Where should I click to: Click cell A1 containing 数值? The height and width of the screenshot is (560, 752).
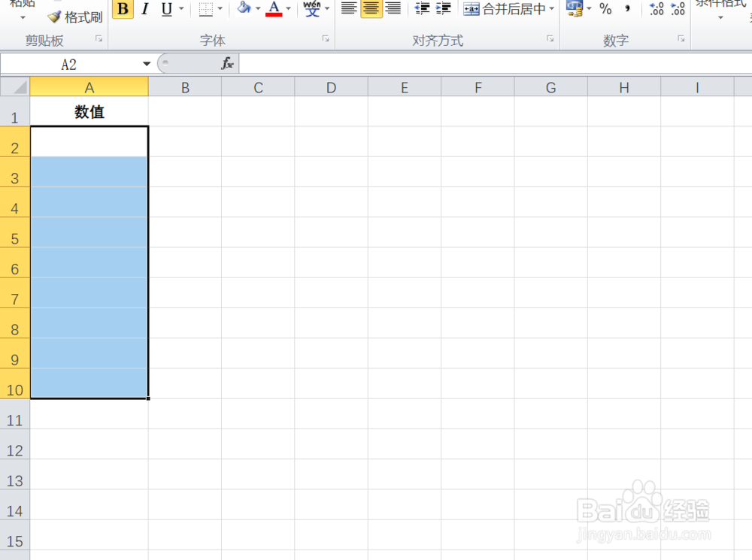click(x=89, y=112)
